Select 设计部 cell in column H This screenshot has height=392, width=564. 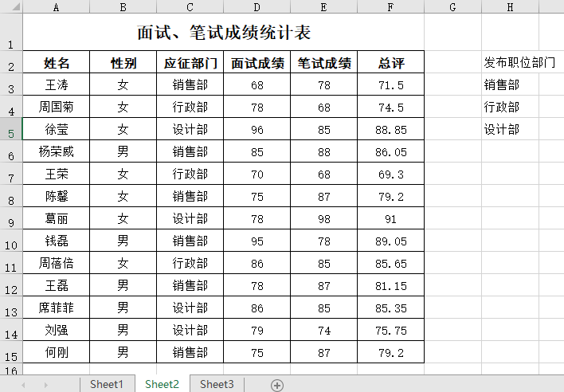click(502, 129)
